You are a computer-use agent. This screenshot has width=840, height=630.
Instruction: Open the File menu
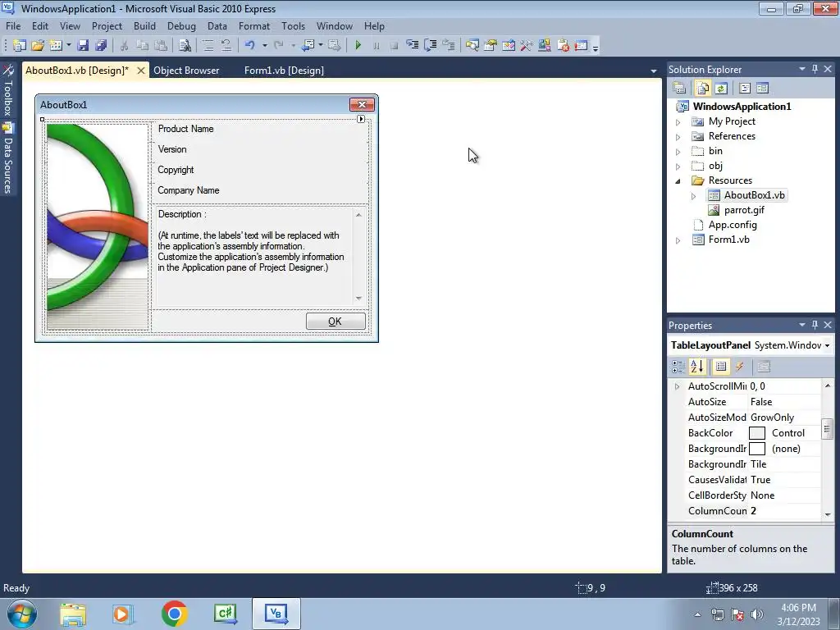13,25
